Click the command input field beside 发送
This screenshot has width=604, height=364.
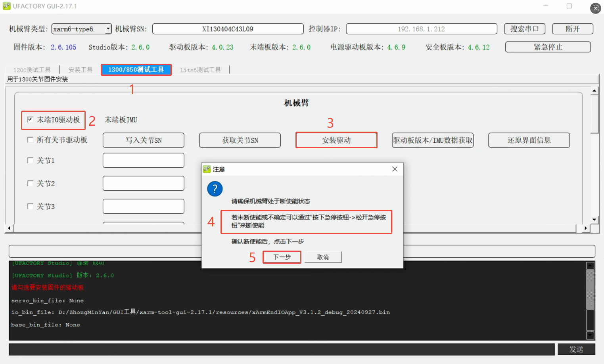point(282,349)
